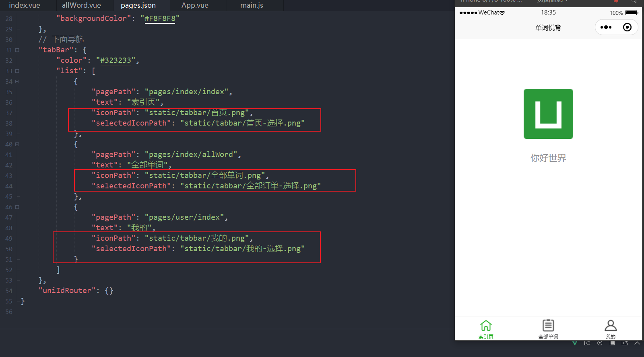Click the 单词悦背 navigation title
The width and height of the screenshot is (644, 357).
click(x=548, y=28)
